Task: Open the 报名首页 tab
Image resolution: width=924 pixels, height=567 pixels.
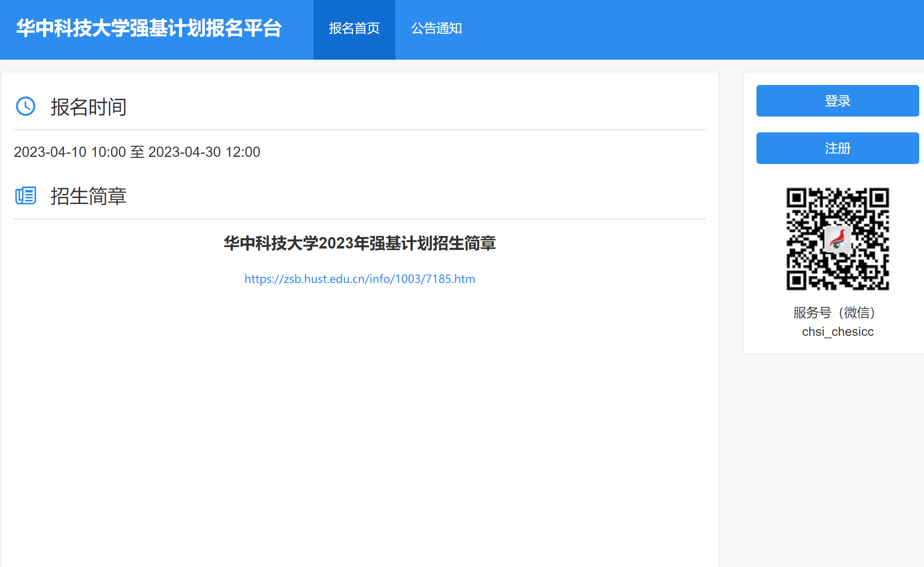Action: click(354, 29)
